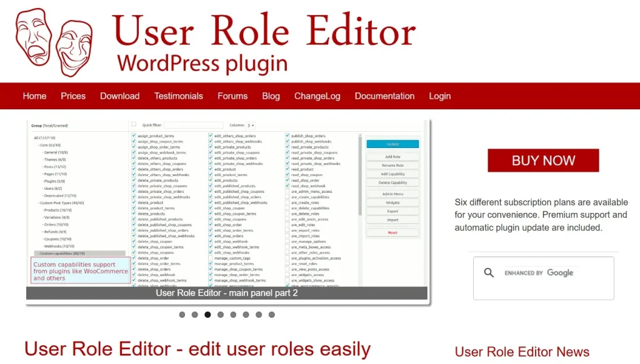640x364 pixels.
Task: Open the Blog link in navigation
Action: point(271,96)
